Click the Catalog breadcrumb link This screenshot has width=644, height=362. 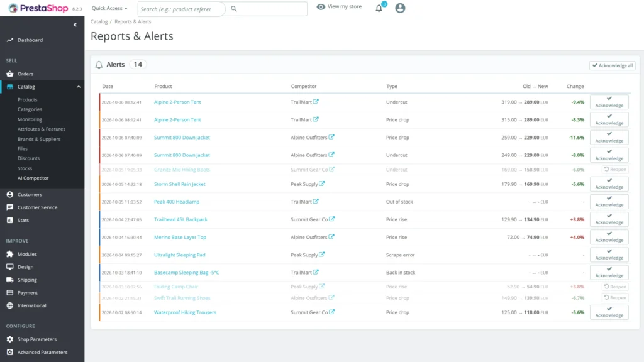point(99,21)
